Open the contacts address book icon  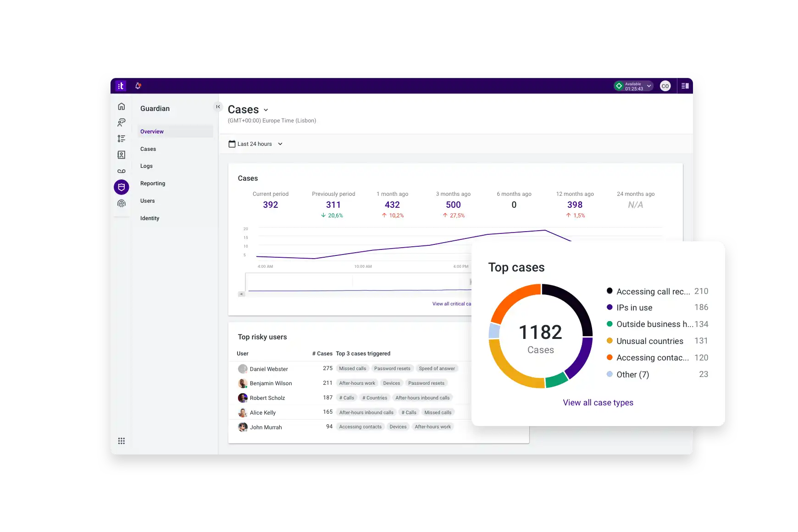pyautogui.click(x=121, y=155)
